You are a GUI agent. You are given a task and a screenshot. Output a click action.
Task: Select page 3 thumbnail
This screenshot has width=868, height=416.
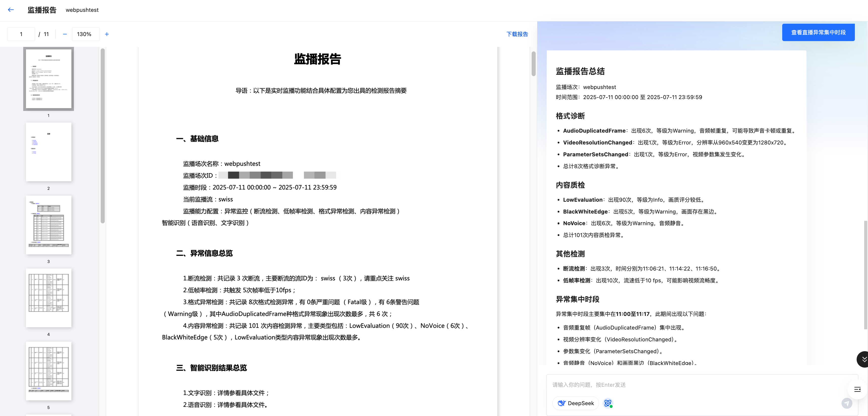point(48,225)
